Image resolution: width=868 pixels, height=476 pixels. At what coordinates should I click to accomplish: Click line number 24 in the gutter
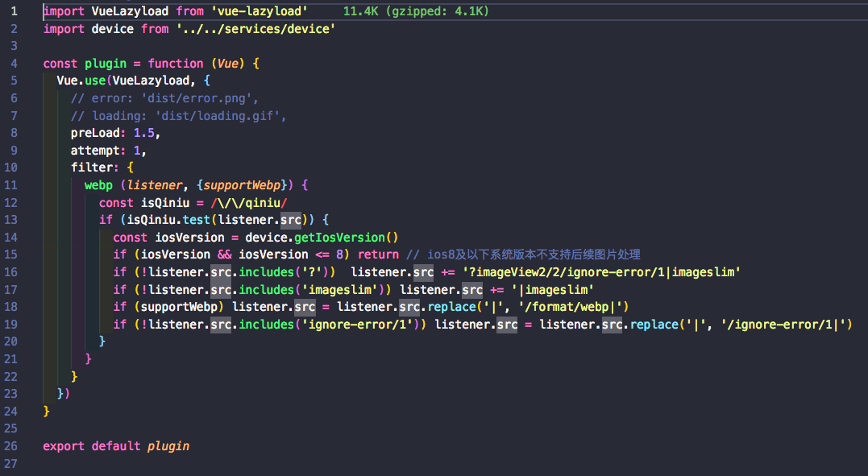tap(10, 411)
